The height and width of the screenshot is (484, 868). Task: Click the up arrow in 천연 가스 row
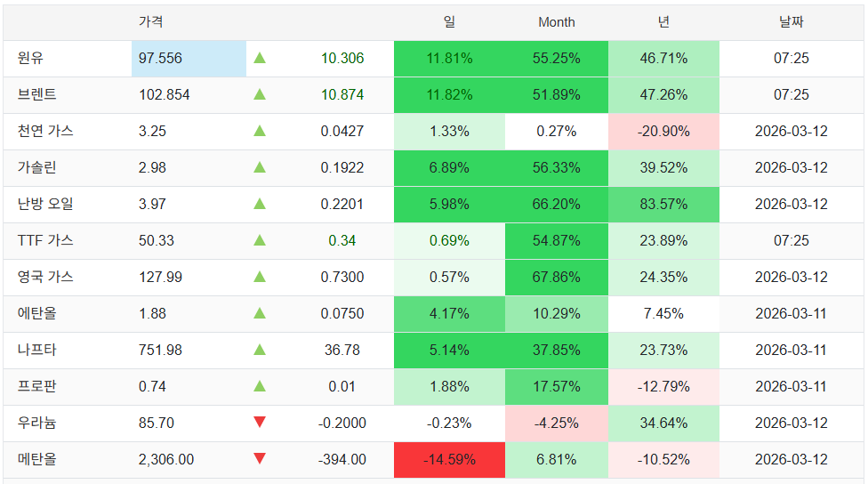(260, 131)
